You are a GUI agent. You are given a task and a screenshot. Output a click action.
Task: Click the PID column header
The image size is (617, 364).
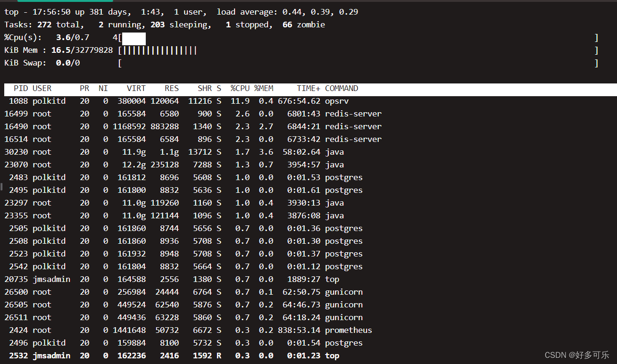[x=21, y=88]
